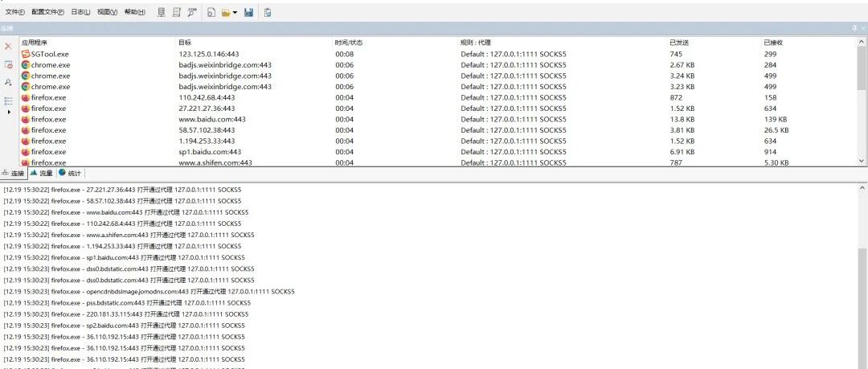Click the 6.91 KB sent value
Image resolution: width=868 pixels, height=369 pixels.
(x=682, y=152)
